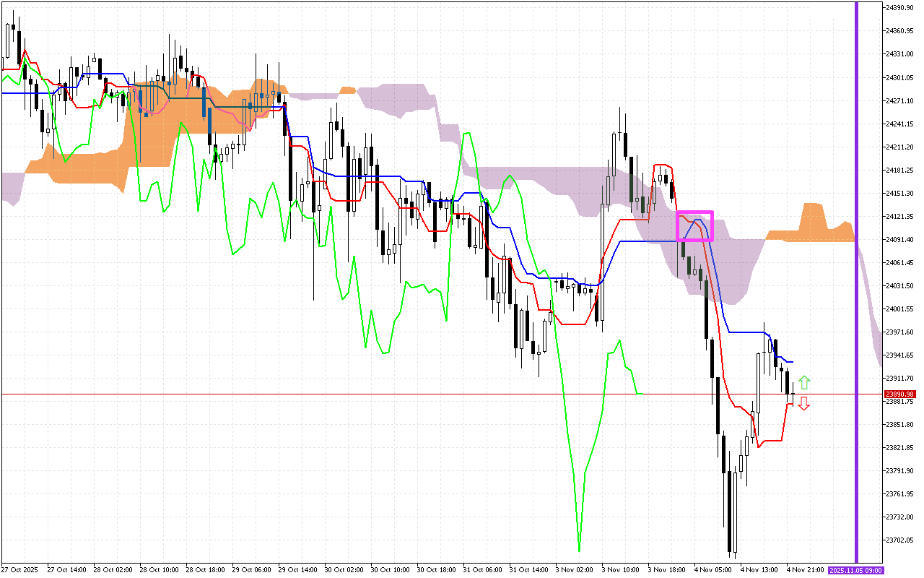Screen dimensions: 924x578
Task: Select the orange cloud segment right of the magenta box
Action: (812, 225)
